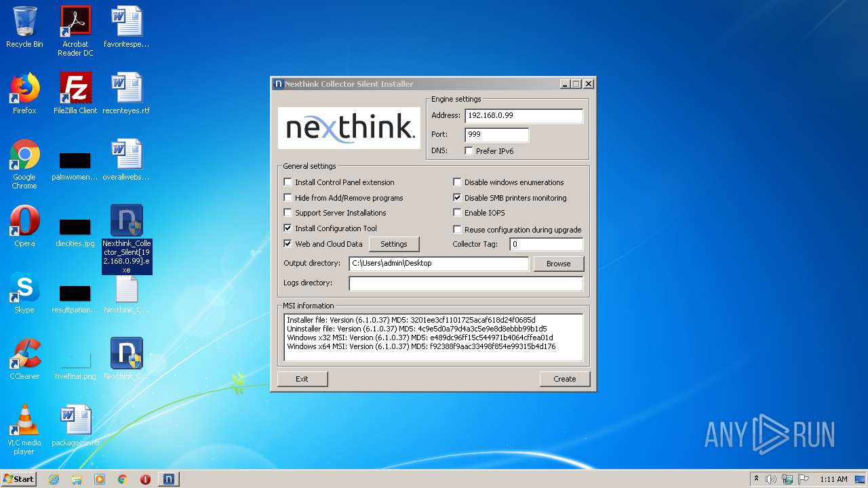Select the favoritespe document icon
Screen dimensions: 868x488
click(126, 27)
